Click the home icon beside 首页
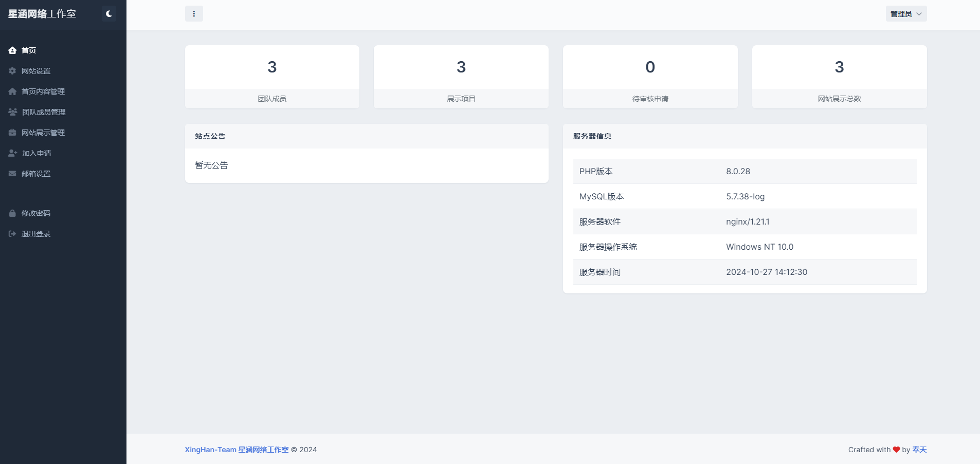Screen dimensions: 980x464 coord(12,50)
